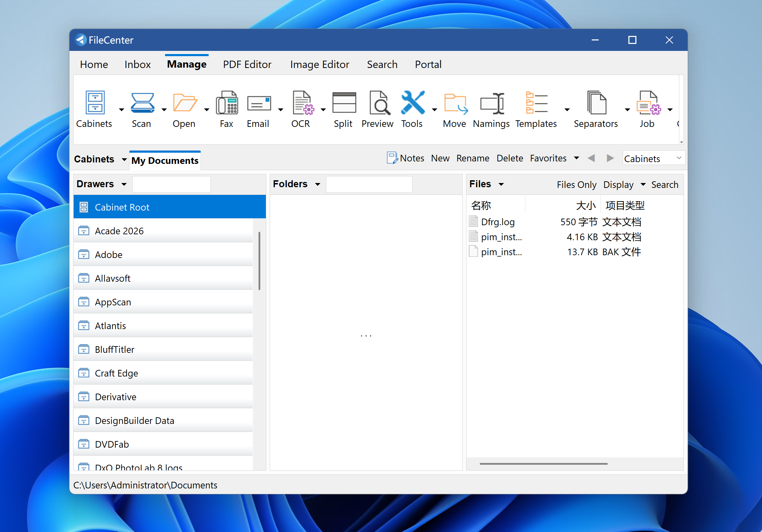Image resolution: width=762 pixels, height=532 pixels.
Task: Open the Image Editor tab
Action: coord(319,64)
